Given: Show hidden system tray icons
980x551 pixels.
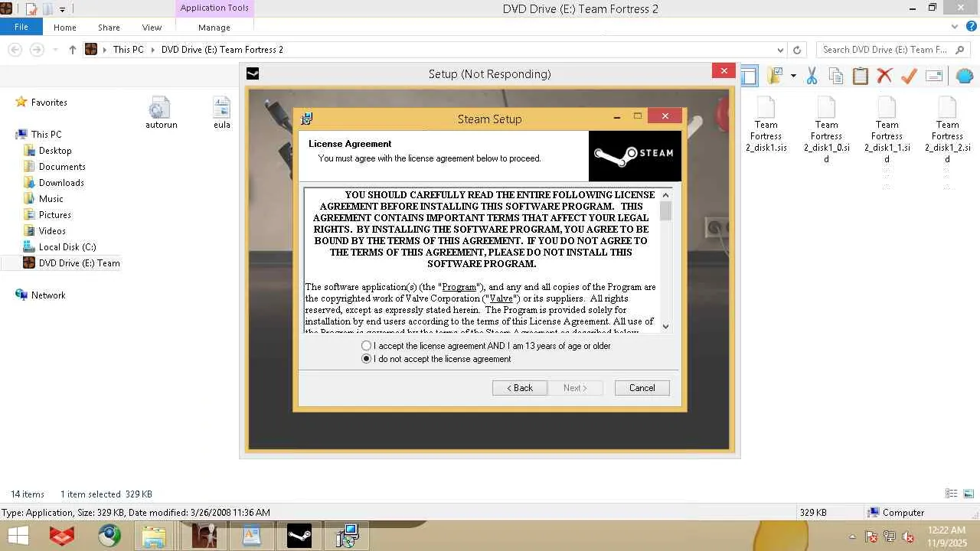Looking at the screenshot, I should 853,536.
